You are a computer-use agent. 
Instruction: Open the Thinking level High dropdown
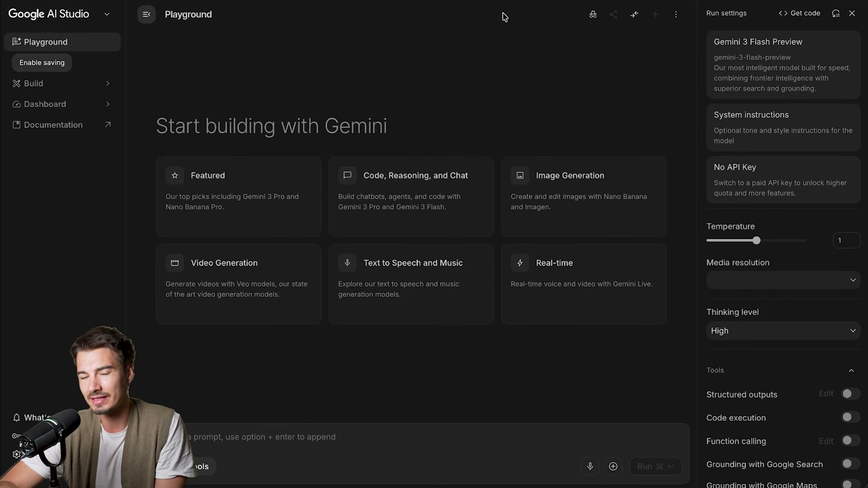pos(783,331)
